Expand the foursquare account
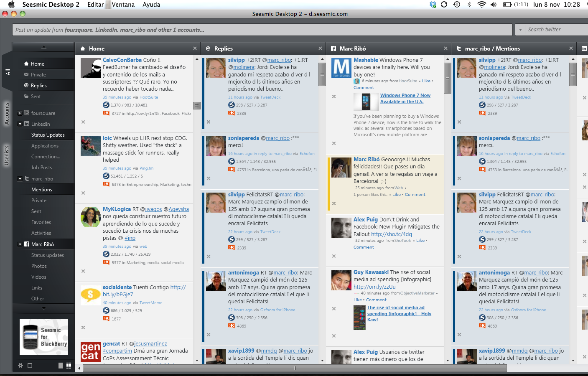 pyautogui.click(x=20, y=113)
